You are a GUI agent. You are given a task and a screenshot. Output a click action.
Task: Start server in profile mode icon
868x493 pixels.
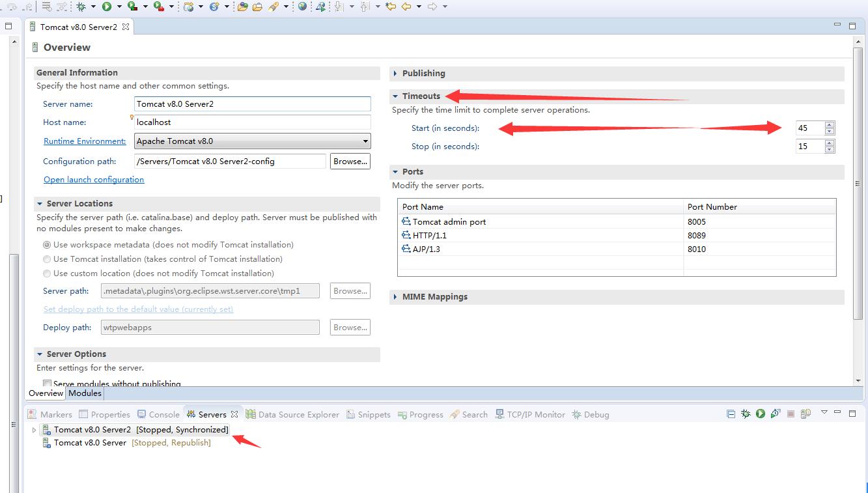(775, 414)
